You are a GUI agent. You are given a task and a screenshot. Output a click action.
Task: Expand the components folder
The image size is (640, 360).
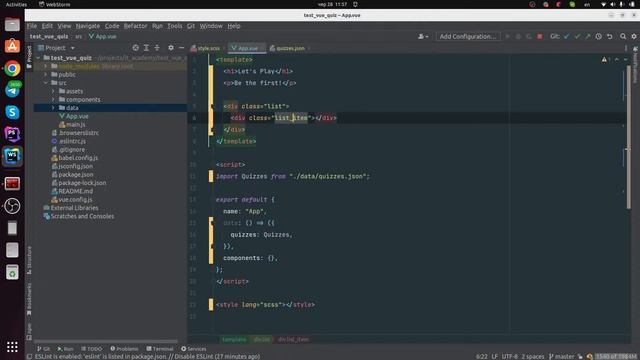[53, 100]
